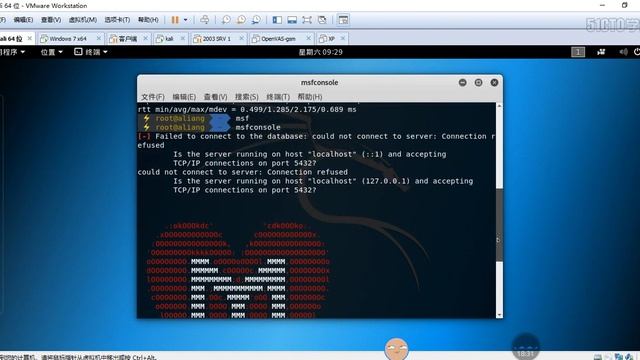The height and width of the screenshot is (360, 640).
Task: Click the 'msfconsole' command text in terminal
Action: coord(258,127)
